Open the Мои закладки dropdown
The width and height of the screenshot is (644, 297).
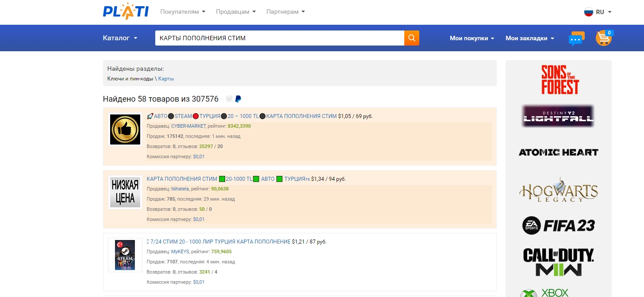[530, 38]
